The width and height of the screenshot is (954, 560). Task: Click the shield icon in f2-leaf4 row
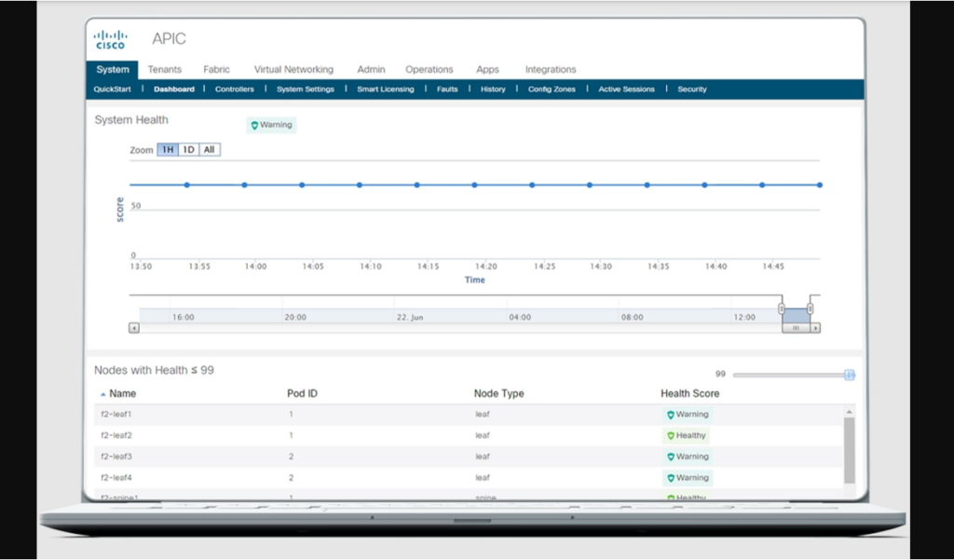point(671,478)
